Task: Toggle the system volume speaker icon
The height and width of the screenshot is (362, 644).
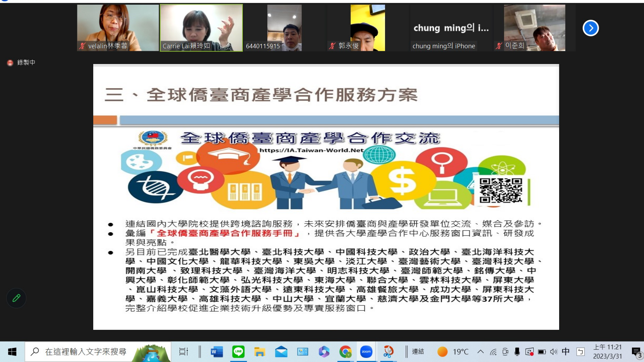Action: click(553, 352)
